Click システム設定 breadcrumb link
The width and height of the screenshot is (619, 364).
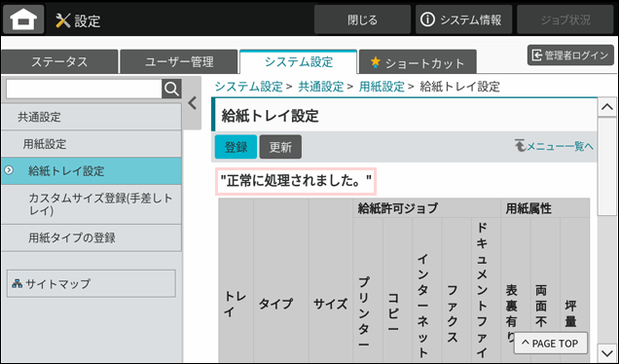pos(249,87)
